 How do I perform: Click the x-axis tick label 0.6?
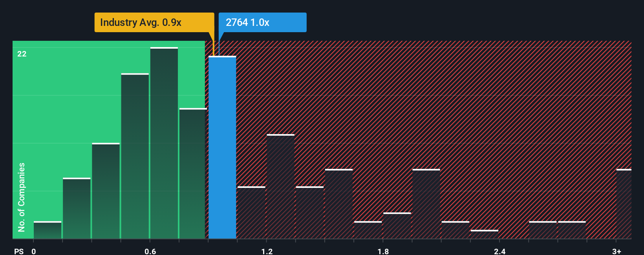150,251
